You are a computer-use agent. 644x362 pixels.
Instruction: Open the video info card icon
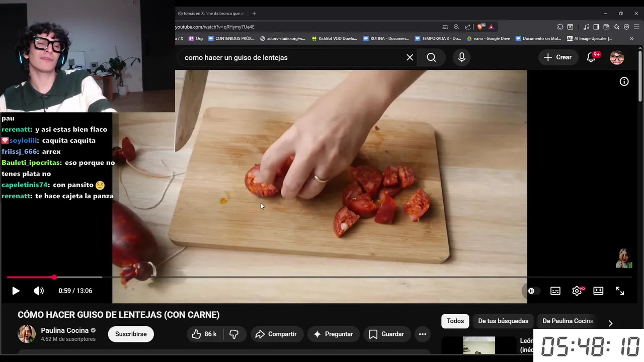click(x=624, y=81)
